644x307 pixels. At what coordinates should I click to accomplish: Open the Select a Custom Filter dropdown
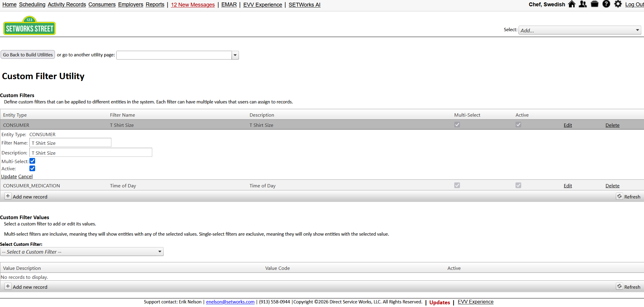coord(82,252)
